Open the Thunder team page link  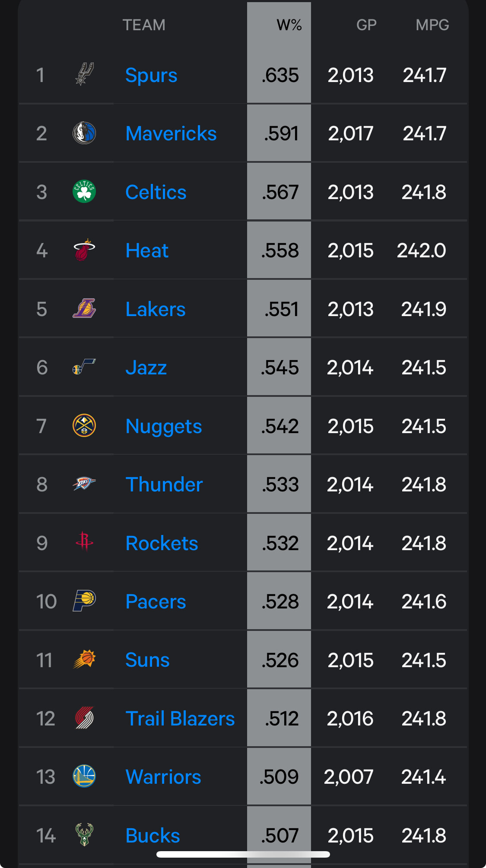164,485
